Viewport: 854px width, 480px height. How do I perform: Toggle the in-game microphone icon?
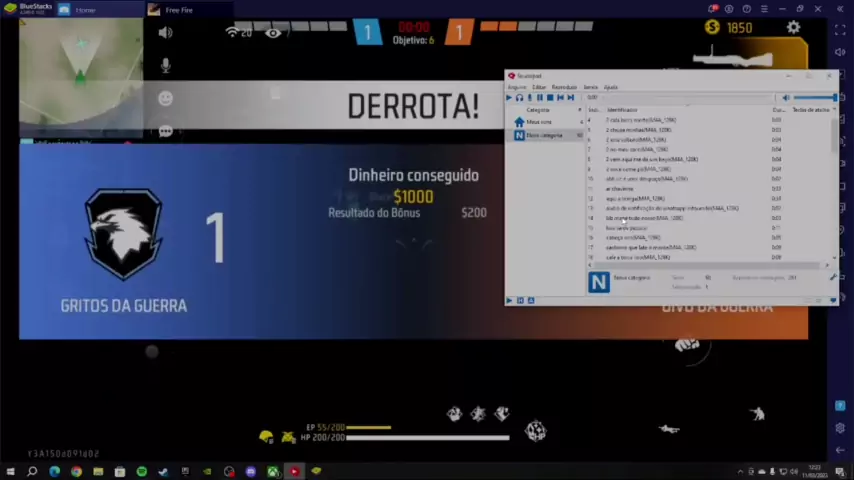click(165, 66)
